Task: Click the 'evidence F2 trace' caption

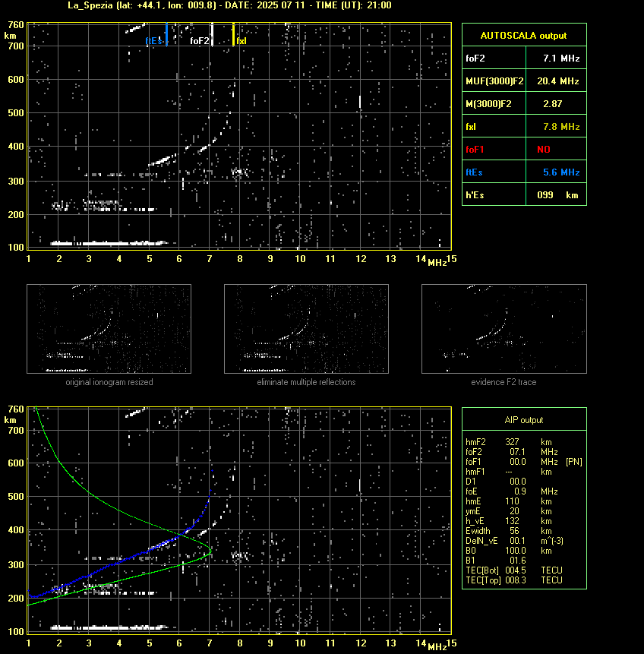Action: (x=504, y=382)
